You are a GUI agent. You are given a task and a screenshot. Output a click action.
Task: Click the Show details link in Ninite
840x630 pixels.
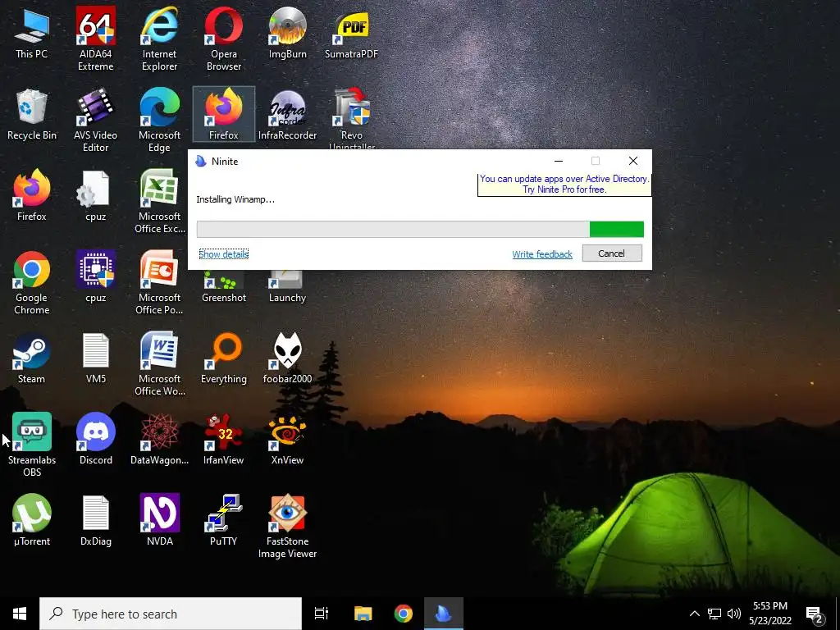(223, 254)
